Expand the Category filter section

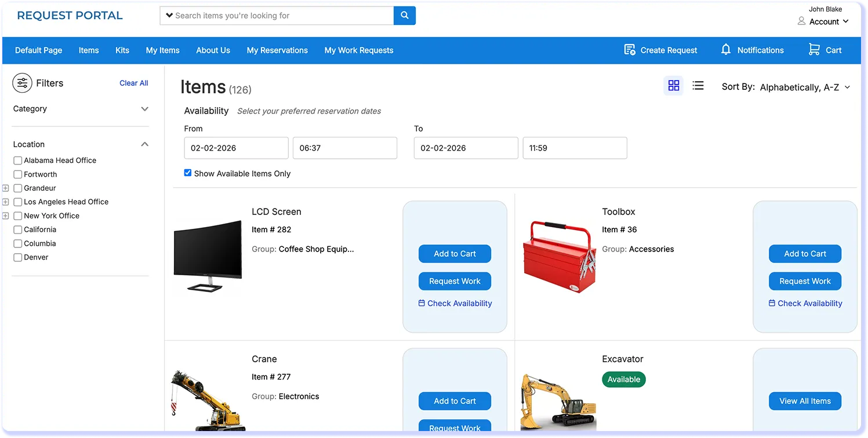pyautogui.click(x=144, y=109)
